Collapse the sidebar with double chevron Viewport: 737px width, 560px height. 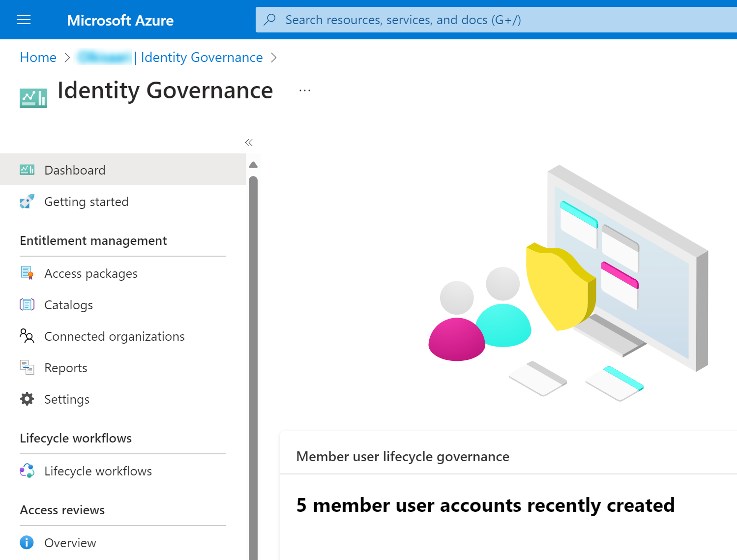point(249,143)
